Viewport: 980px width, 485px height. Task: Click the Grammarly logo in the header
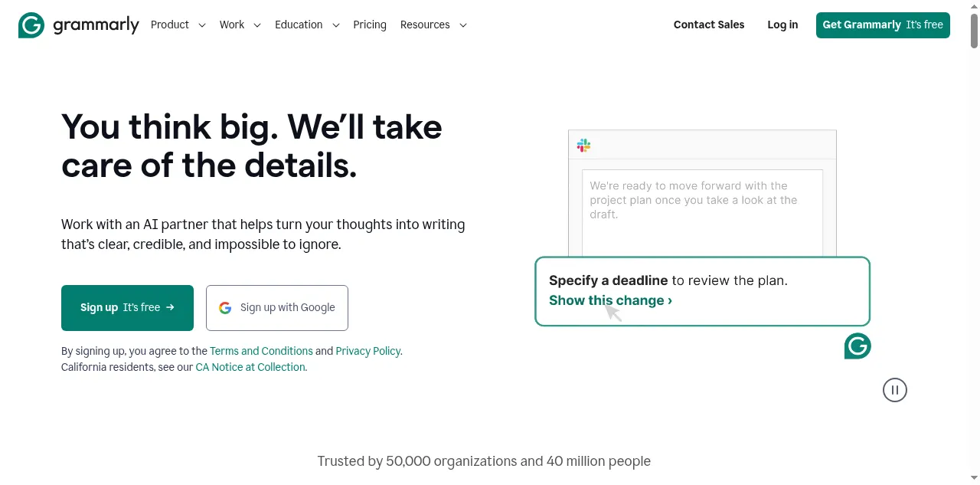[78, 25]
